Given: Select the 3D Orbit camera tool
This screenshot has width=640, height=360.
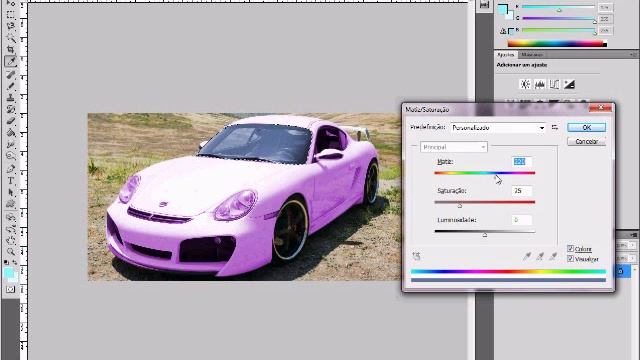Looking at the screenshot, I should click(x=11, y=229).
